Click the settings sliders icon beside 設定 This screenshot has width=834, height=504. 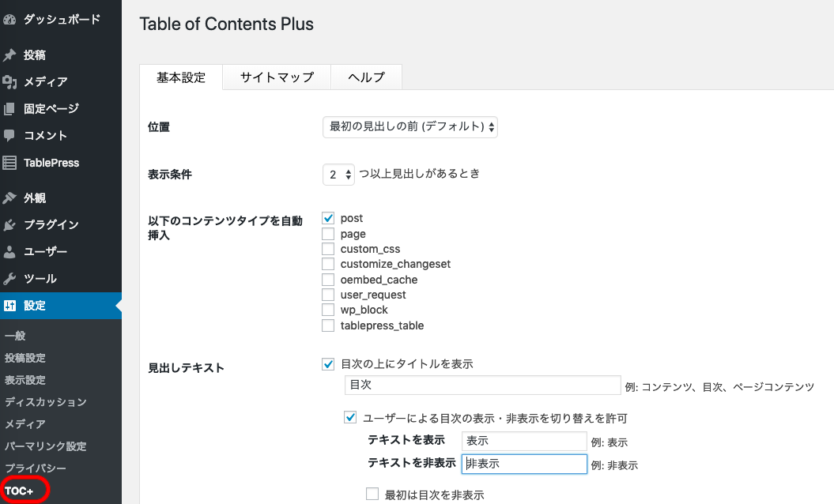9,306
